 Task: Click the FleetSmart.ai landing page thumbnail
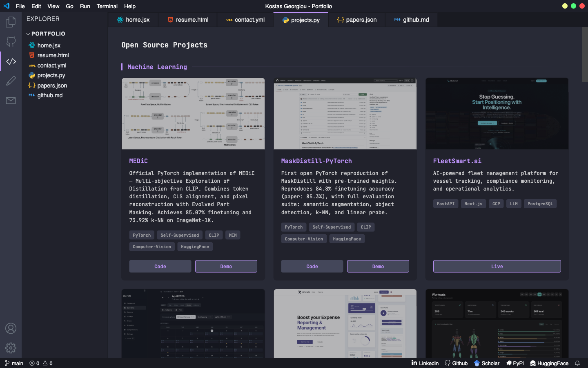497,114
